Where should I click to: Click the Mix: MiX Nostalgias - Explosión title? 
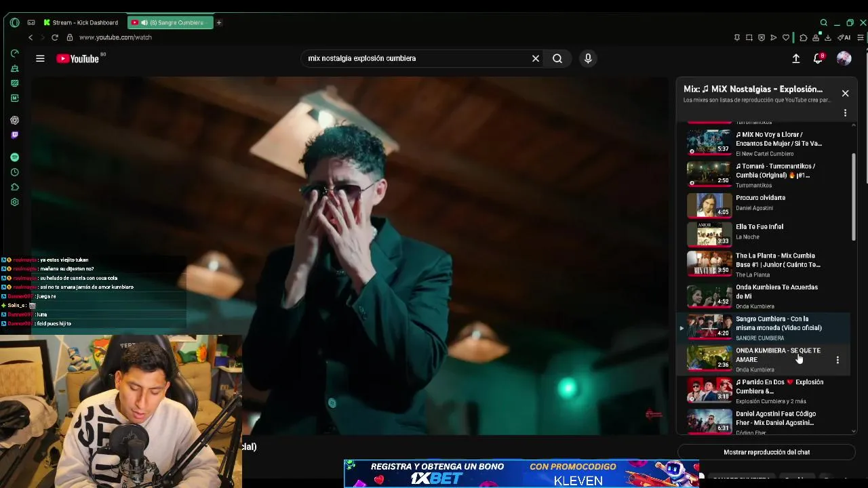tap(753, 89)
